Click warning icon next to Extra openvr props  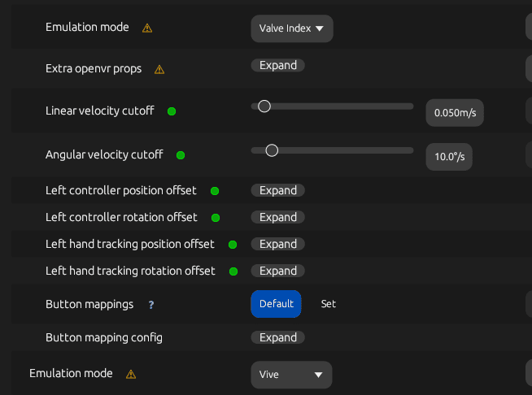coord(159,70)
